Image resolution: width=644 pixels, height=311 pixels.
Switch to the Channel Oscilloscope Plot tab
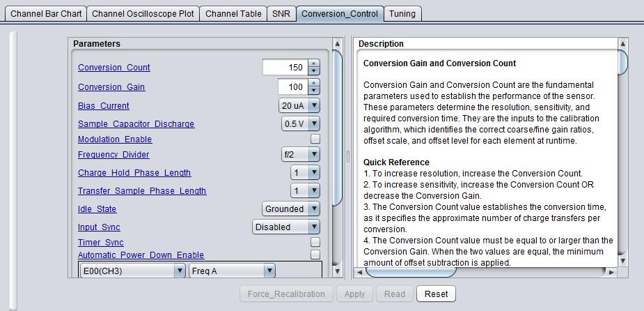pyautogui.click(x=143, y=13)
